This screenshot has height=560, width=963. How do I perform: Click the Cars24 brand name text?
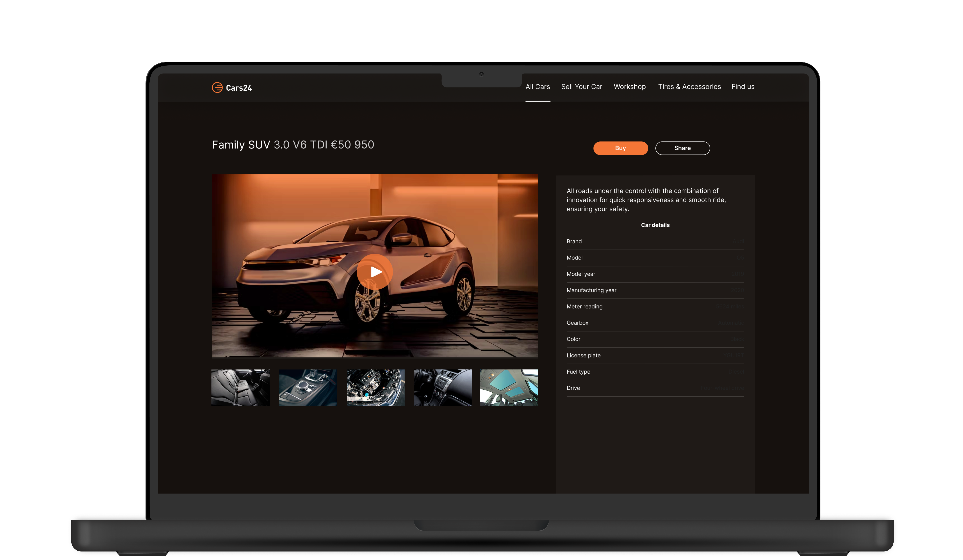point(239,88)
